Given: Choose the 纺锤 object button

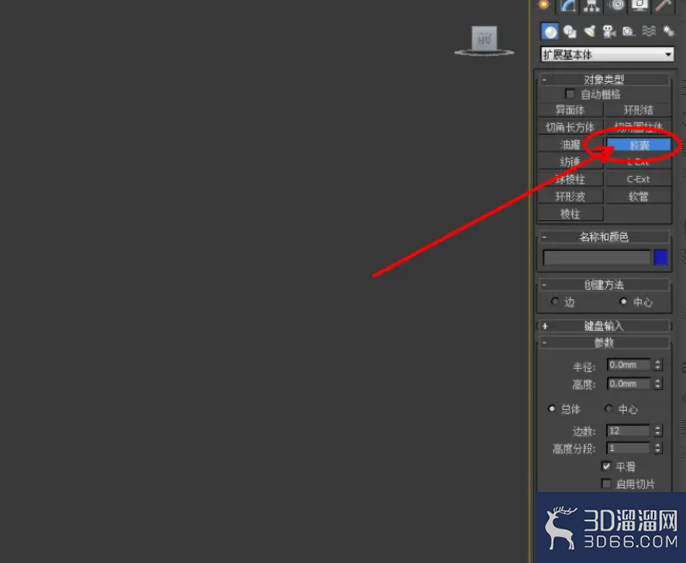Looking at the screenshot, I should (570, 162).
